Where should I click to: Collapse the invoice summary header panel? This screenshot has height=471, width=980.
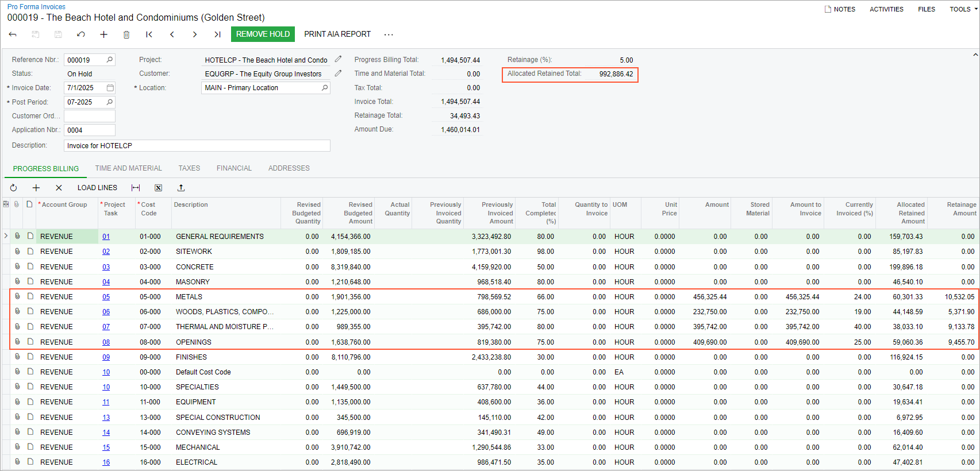tap(975, 55)
